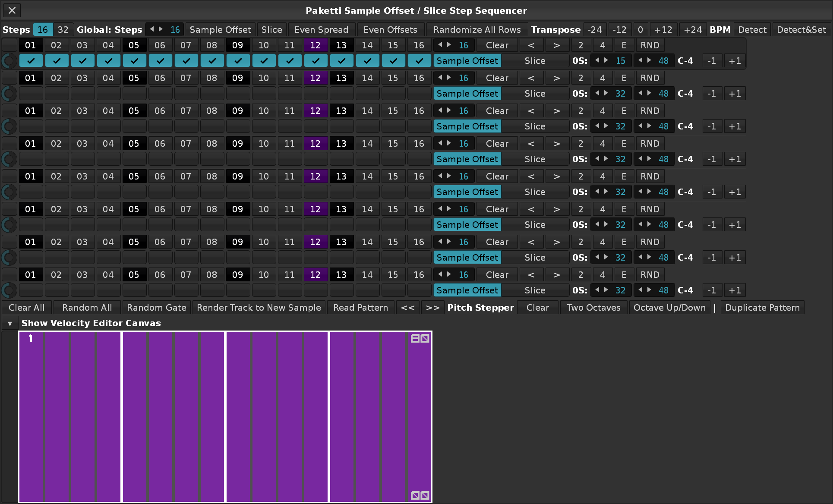
Task: Shift second row pattern right with >
Action: click(557, 78)
